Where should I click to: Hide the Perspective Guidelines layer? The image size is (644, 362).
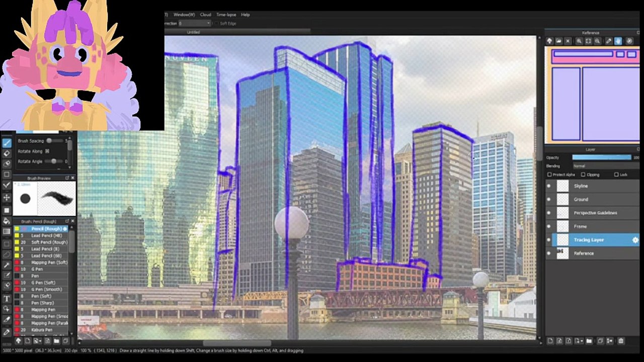point(549,213)
